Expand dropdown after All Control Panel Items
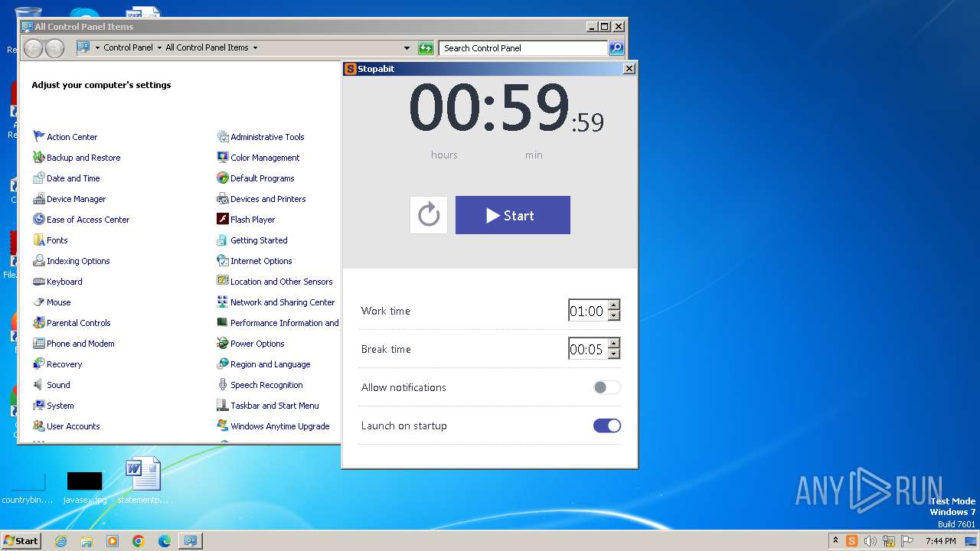 click(255, 47)
